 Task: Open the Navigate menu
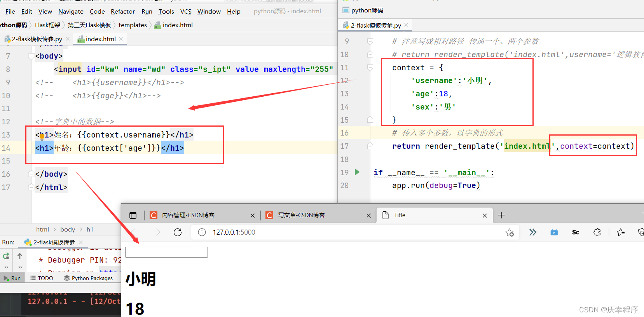tap(71, 11)
